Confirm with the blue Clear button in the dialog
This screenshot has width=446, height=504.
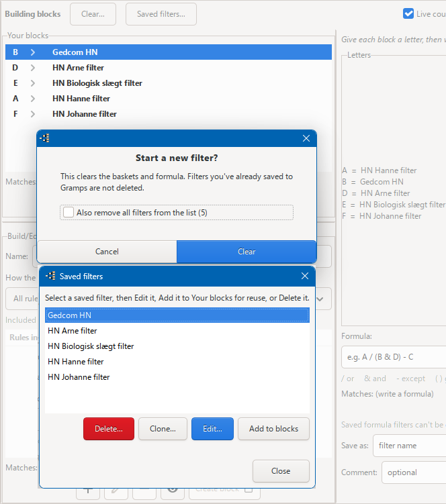point(247,252)
